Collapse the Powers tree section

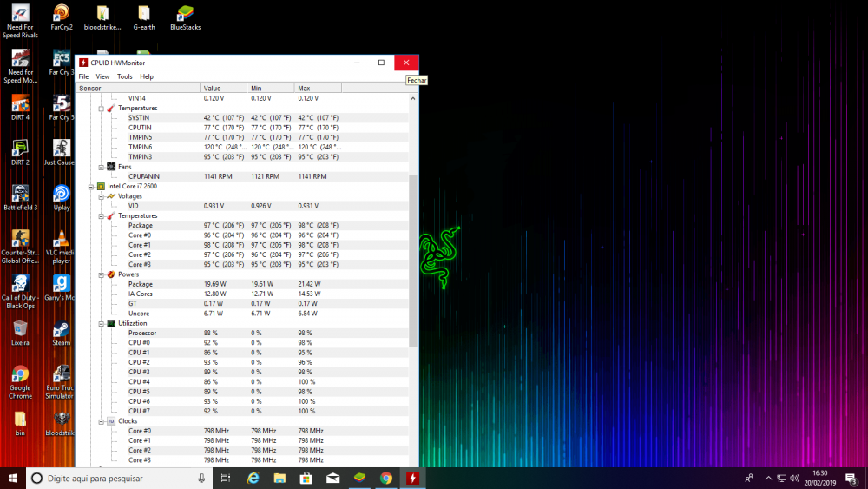click(100, 274)
